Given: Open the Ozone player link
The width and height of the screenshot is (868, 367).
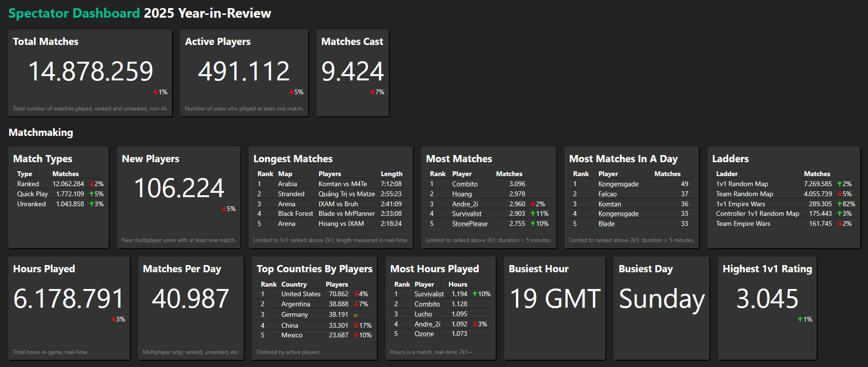Looking at the screenshot, I should [424, 334].
